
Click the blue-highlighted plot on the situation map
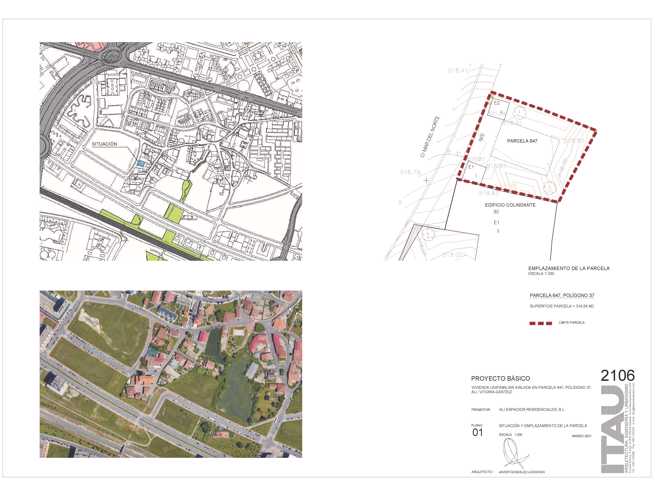coord(141,163)
